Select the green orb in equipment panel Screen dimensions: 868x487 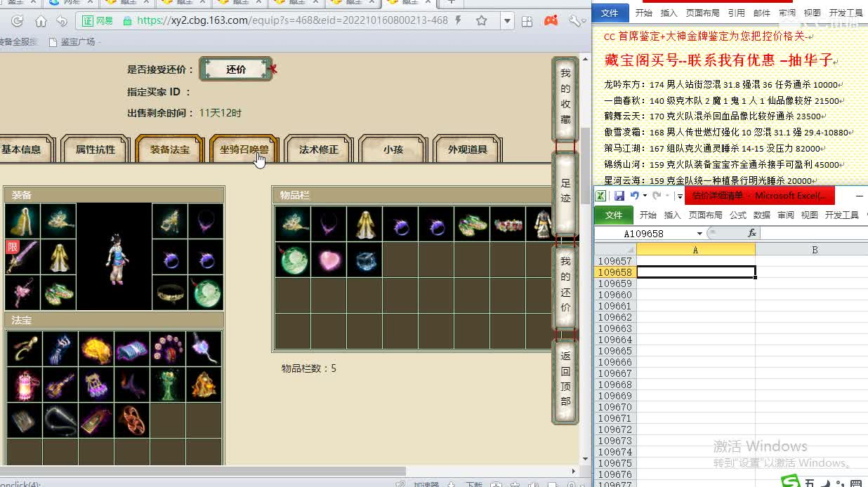[x=206, y=292]
